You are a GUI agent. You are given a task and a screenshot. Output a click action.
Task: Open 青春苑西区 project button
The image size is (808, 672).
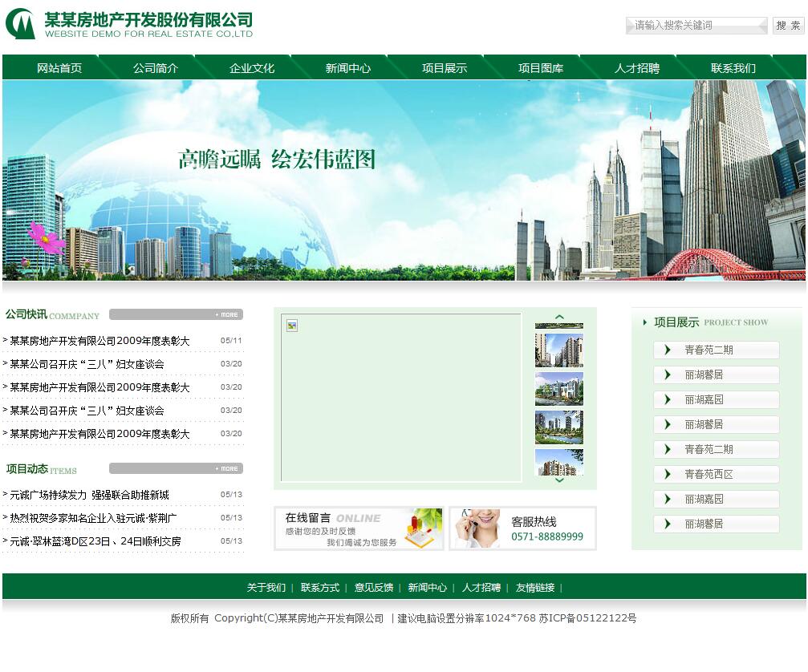717,474
